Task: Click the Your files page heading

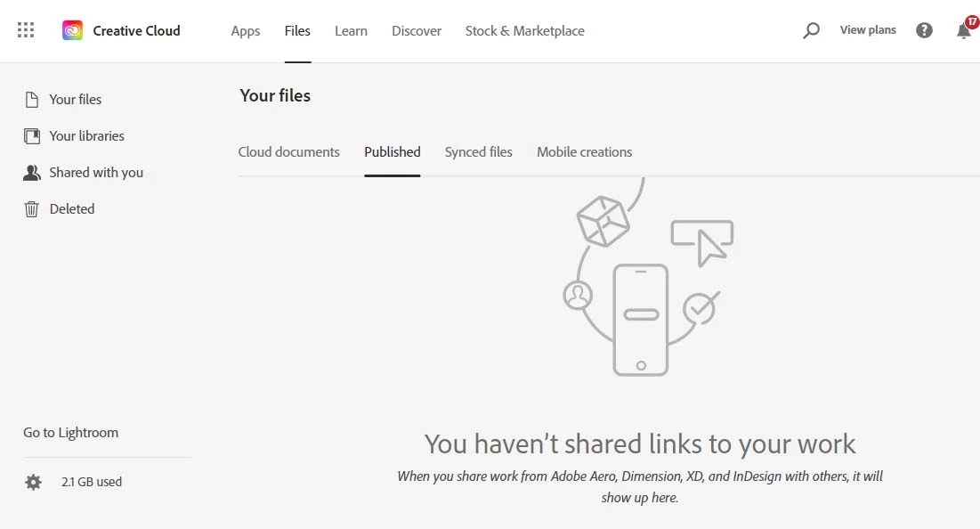Action: (275, 95)
